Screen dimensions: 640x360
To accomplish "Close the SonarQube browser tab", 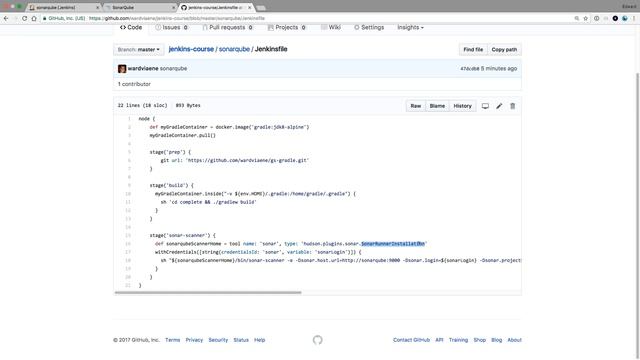I will click(173, 7).
